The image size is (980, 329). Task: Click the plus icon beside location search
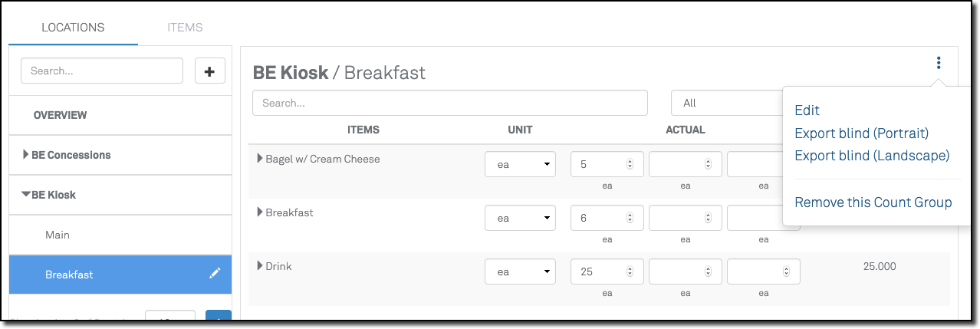(209, 71)
